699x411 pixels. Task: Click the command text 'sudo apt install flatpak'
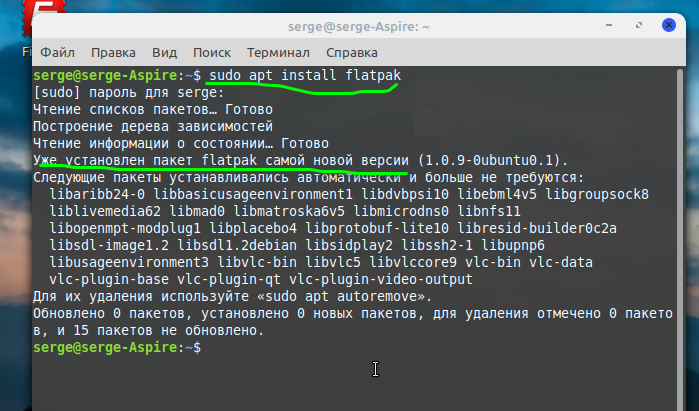click(305, 75)
